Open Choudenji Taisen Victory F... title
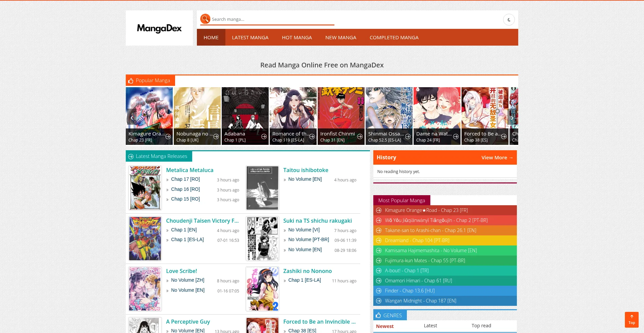The image size is (644, 333). pos(202,221)
